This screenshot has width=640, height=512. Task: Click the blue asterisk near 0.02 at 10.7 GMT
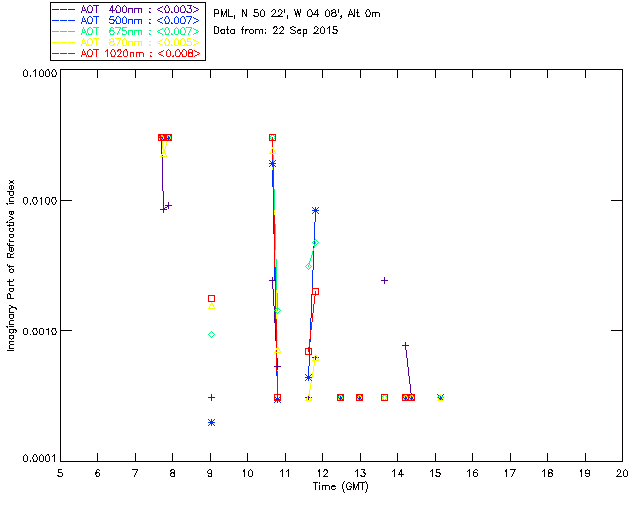click(272, 164)
